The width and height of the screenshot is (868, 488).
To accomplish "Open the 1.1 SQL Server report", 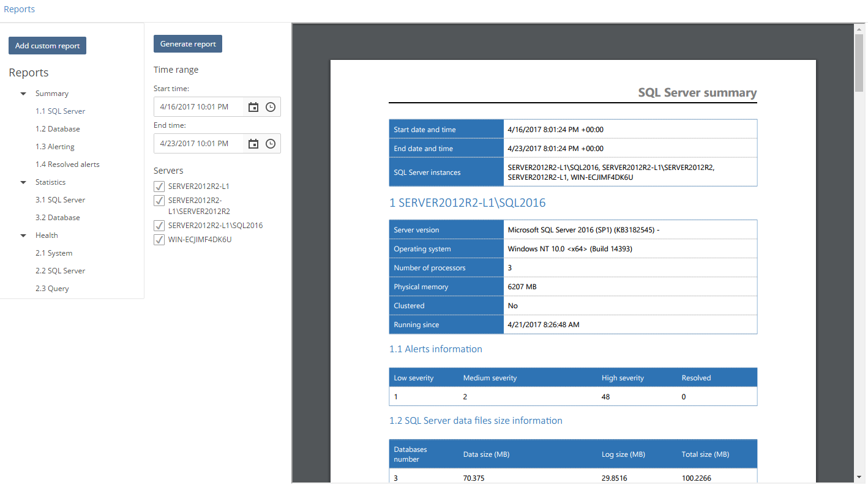I will (60, 111).
